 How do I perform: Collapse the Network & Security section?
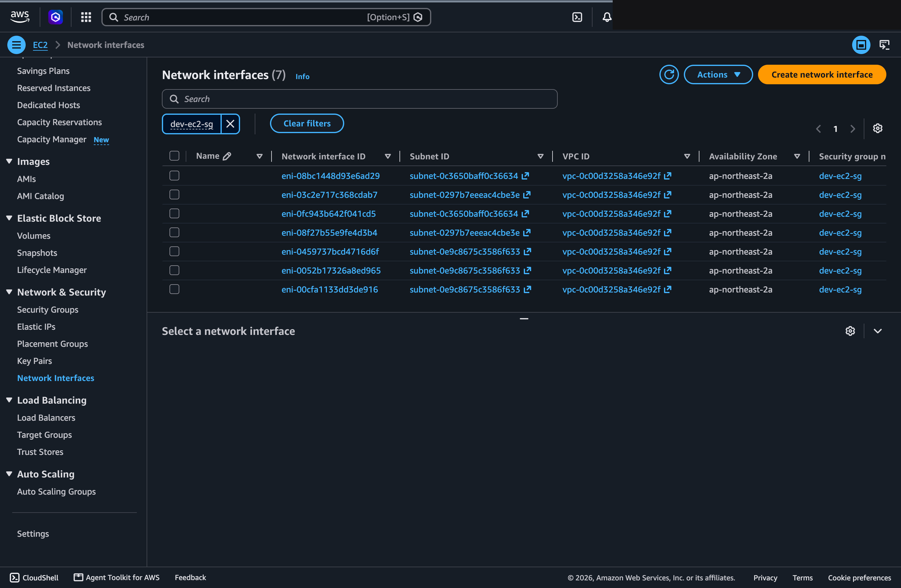tap(9, 292)
